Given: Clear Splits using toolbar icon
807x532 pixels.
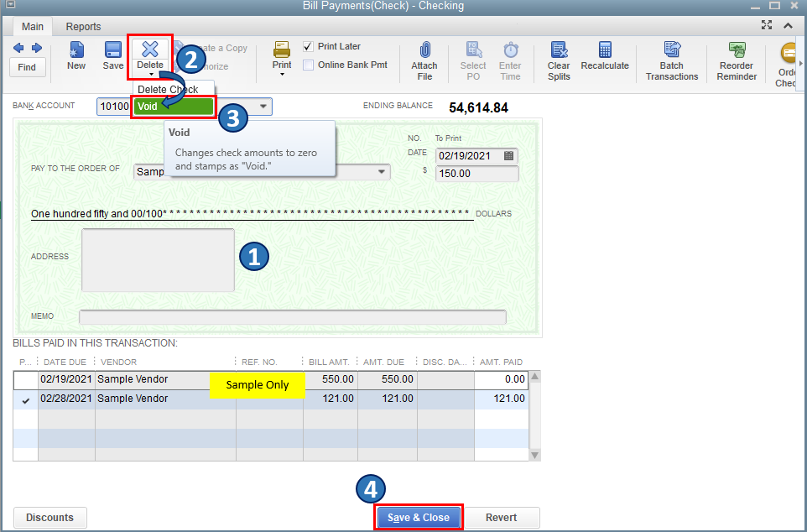Looking at the screenshot, I should pyautogui.click(x=559, y=50).
